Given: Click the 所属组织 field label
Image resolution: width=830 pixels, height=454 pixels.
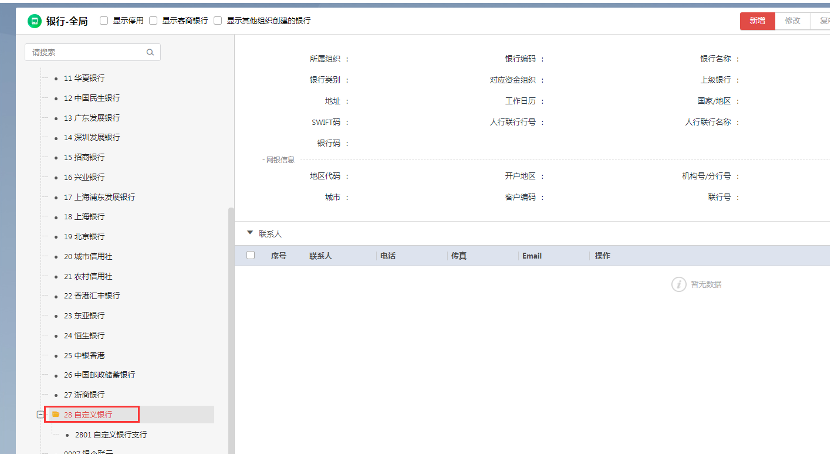Looking at the screenshot, I should point(325,59).
